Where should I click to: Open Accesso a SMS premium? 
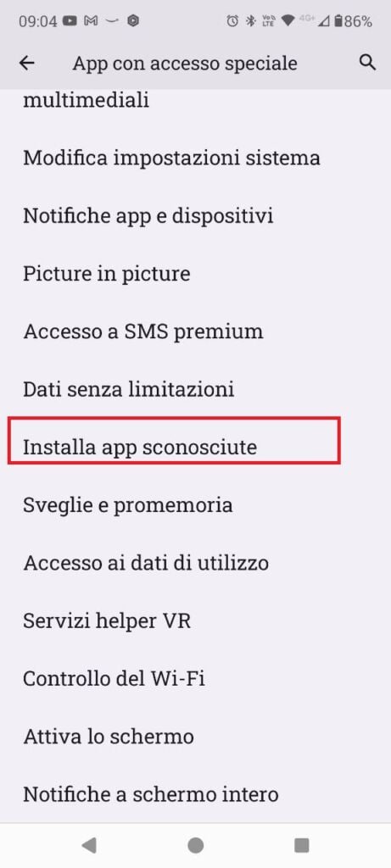tap(195, 331)
